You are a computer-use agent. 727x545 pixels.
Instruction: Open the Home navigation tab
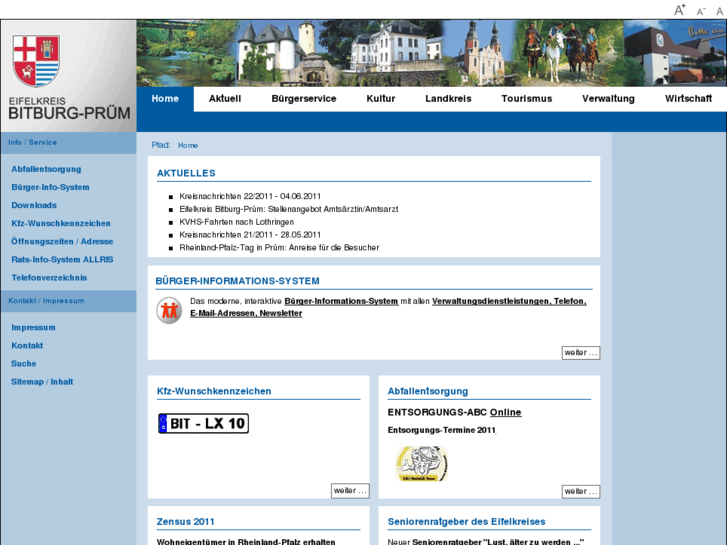(165, 99)
